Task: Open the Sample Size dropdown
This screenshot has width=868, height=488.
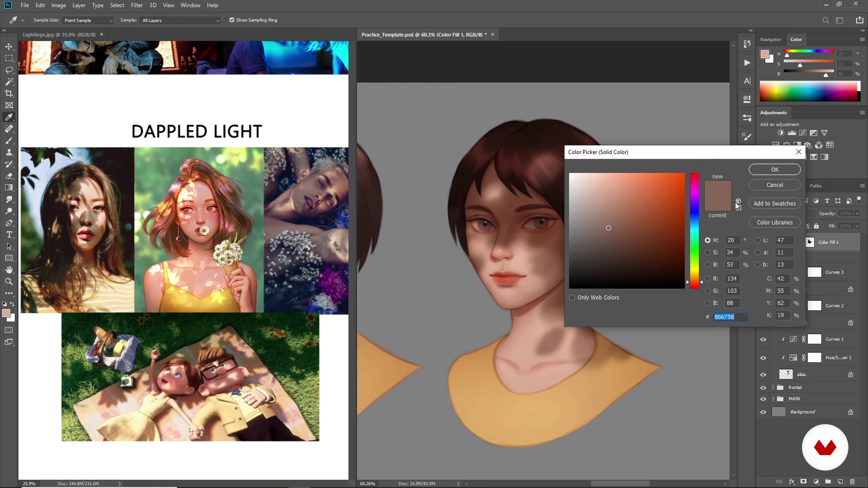Action: [x=88, y=21]
